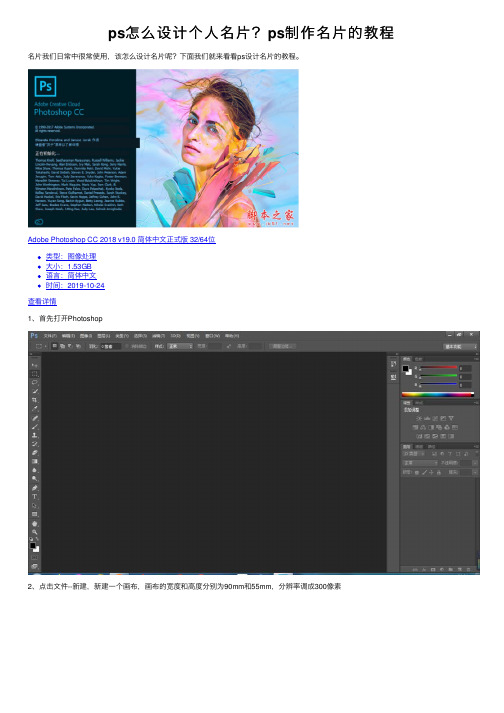Click the Quick Mask mode icon
The image size is (504, 713).
tap(35, 557)
